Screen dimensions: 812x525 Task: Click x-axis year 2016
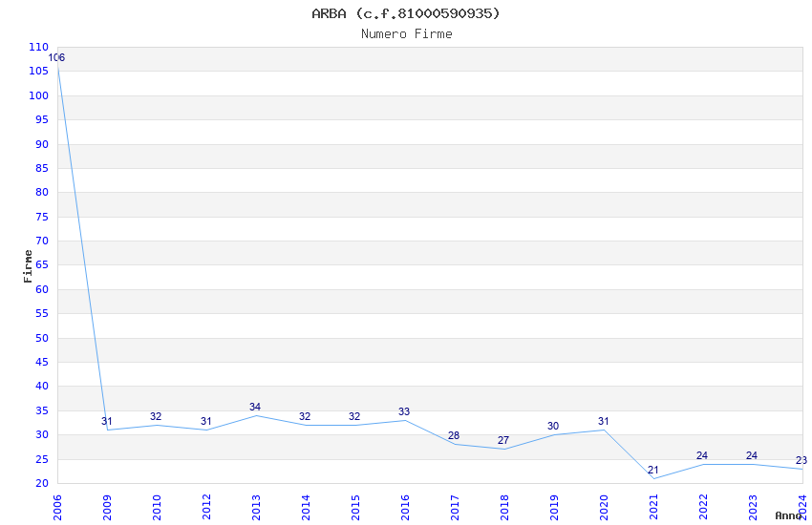coord(405,508)
